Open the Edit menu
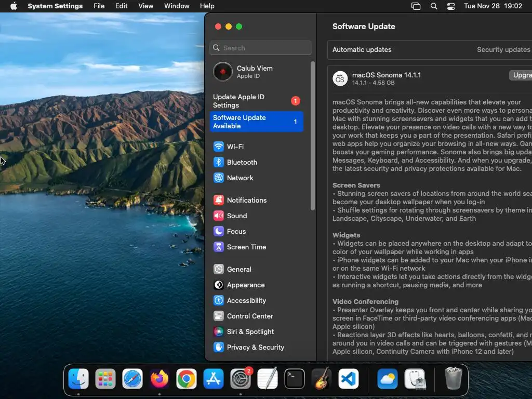 click(x=122, y=6)
